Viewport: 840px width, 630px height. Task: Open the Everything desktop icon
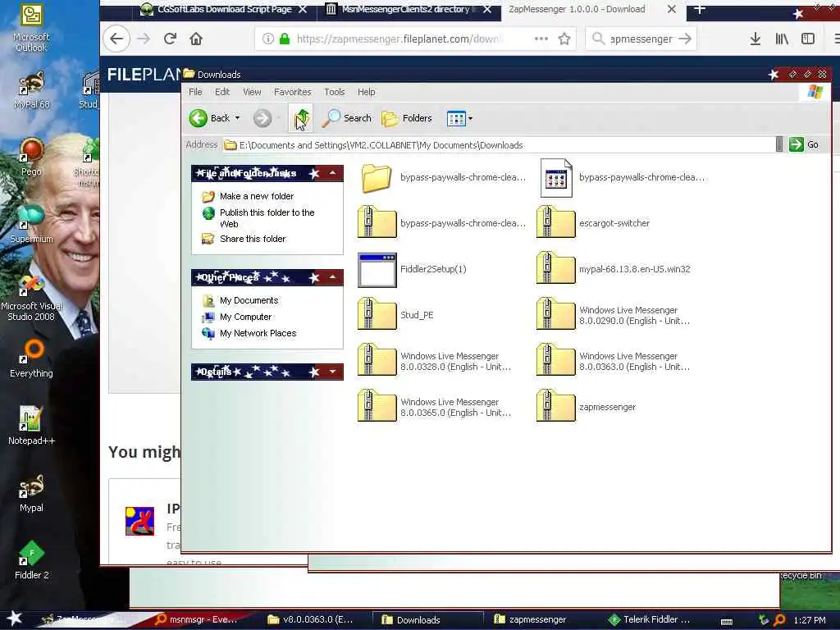32,358
